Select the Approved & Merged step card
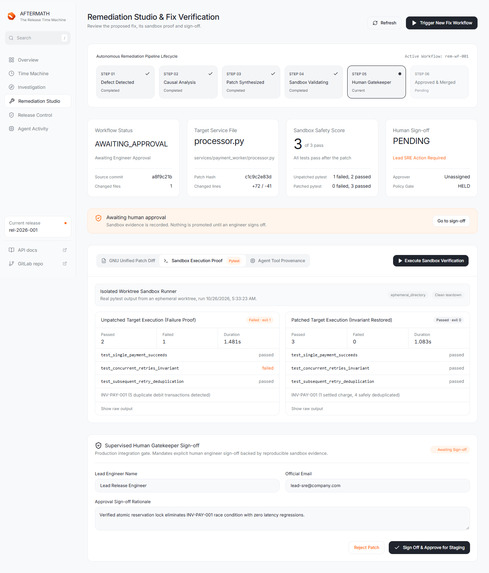This screenshot has height=573, width=489. [439, 82]
